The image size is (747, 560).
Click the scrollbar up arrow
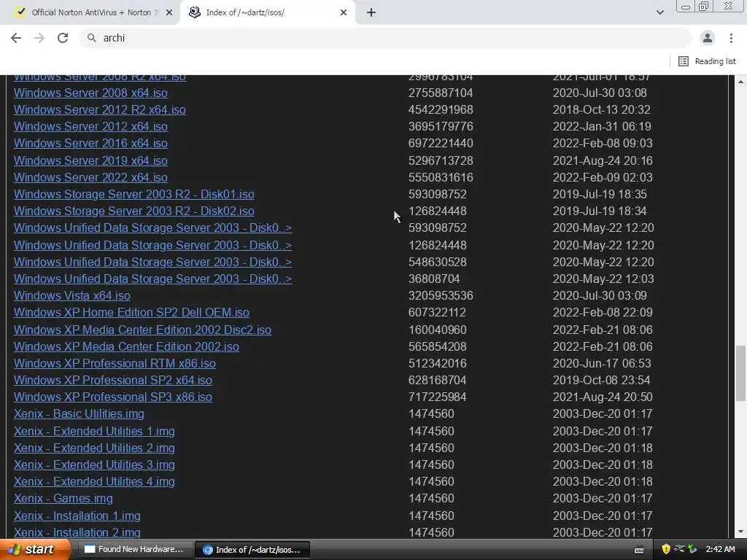pyautogui.click(x=741, y=82)
